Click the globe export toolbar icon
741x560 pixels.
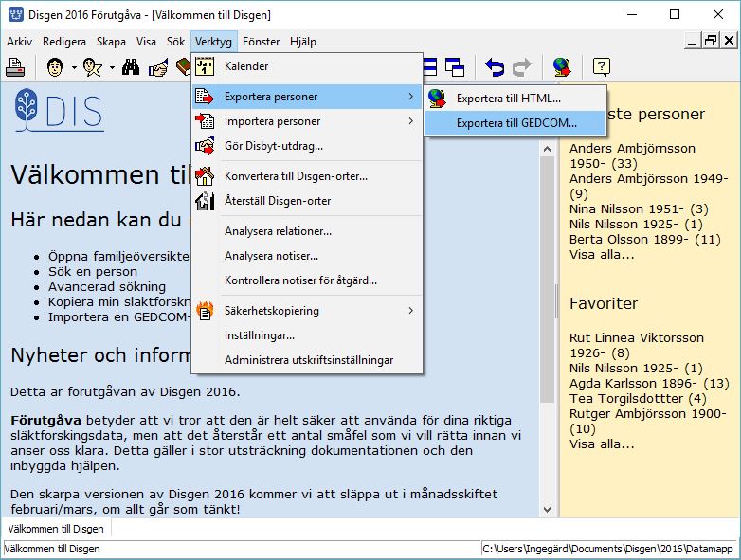click(562, 67)
